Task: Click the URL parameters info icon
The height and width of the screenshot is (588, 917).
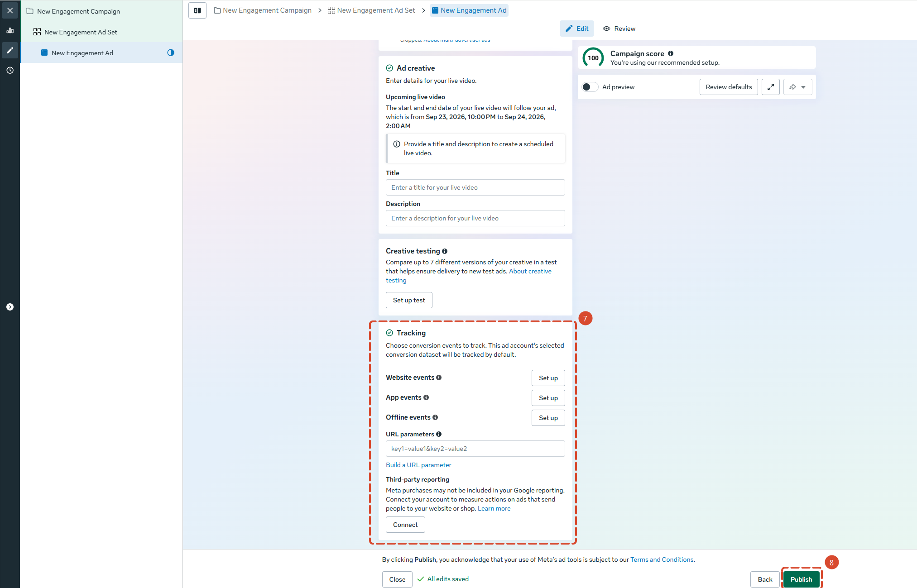Action: [439, 434]
